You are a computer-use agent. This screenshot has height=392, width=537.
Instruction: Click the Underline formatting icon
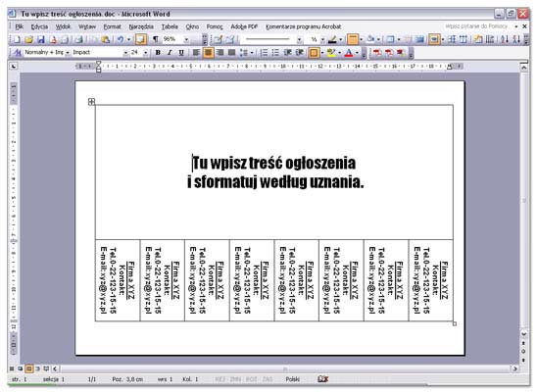point(181,53)
